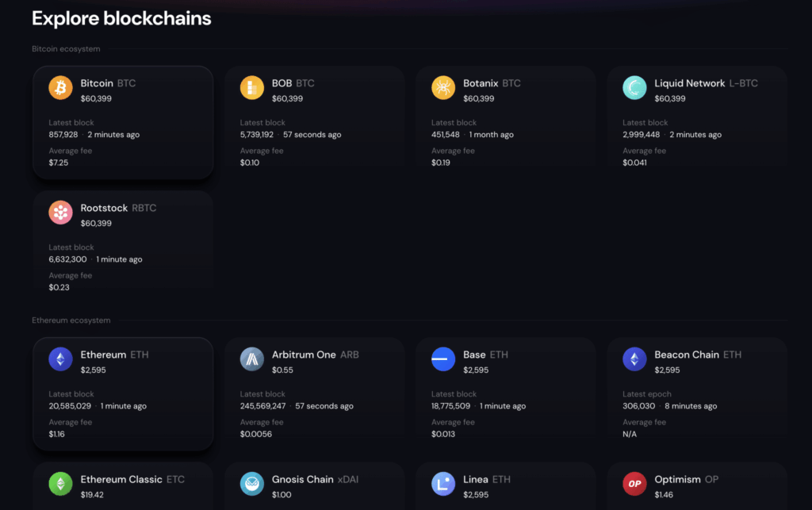This screenshot has width=812, height=510.
Task: Select the Ethereum Classic green icon
Action: tap(60, 483)
